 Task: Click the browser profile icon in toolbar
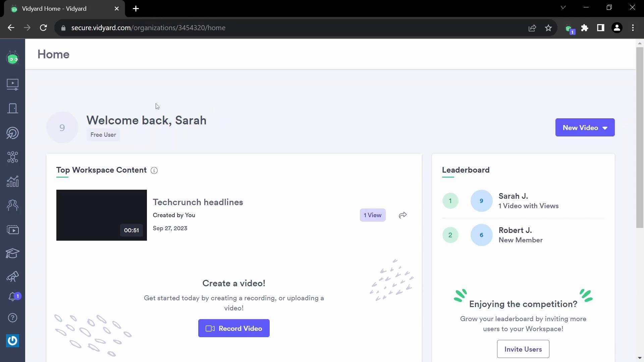tap(618, 28)
